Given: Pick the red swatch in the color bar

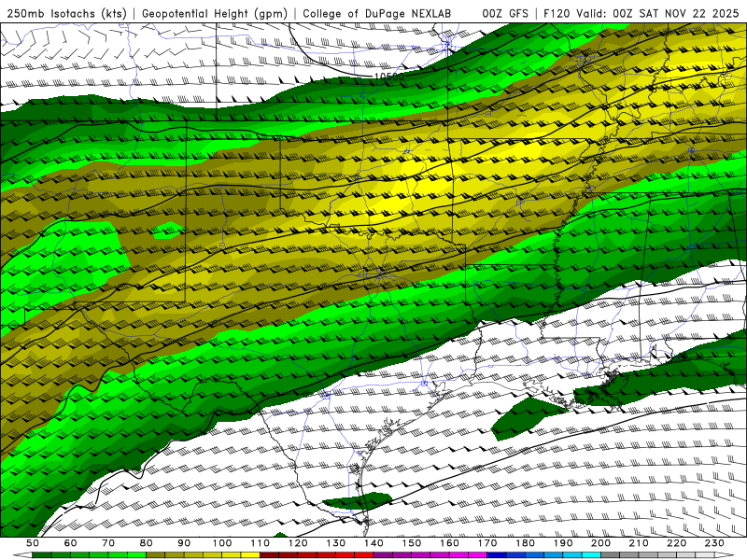Looking at the screenshot, I should 364,555.
